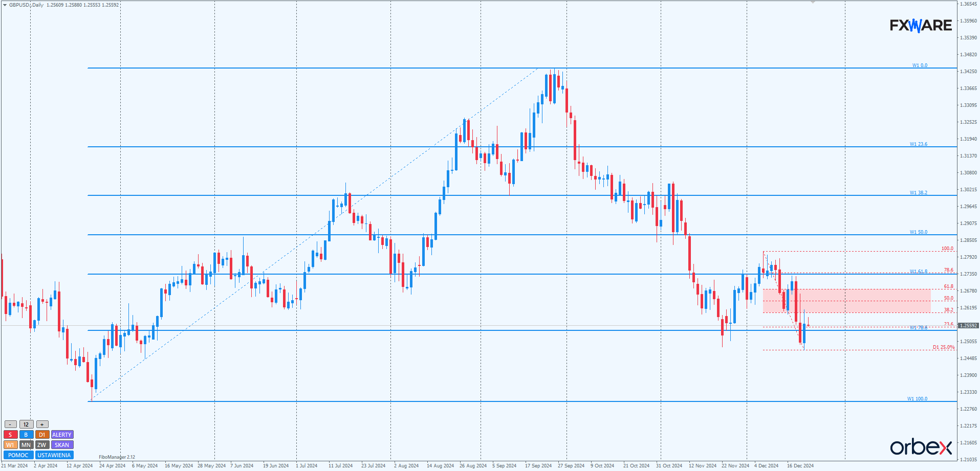Click the chart shift triangle marker at top

click(813, 3)
